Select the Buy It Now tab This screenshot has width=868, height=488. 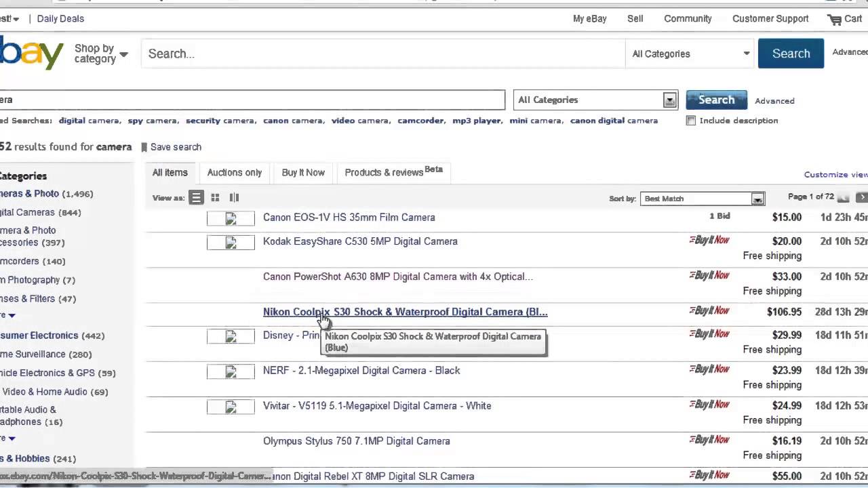tap(303, 173)
